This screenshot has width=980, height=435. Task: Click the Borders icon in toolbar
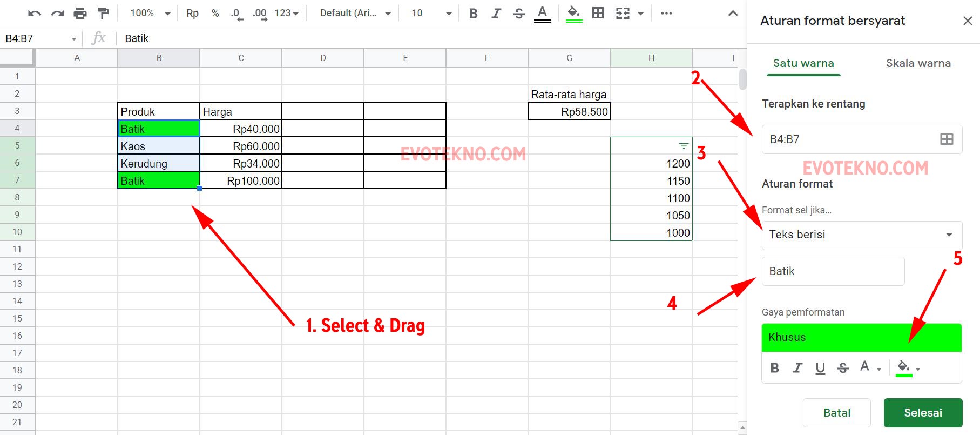pyautogui.click(x=598, y=14)
